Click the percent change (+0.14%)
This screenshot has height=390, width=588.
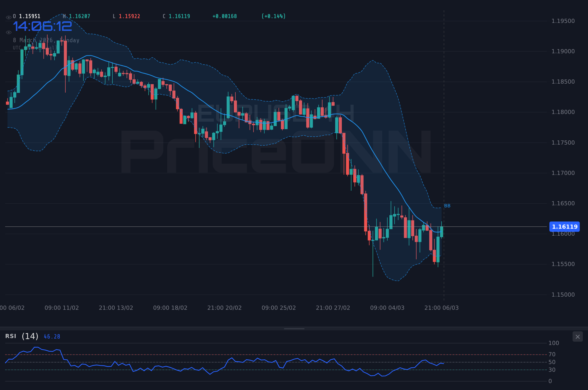[273, 16]
